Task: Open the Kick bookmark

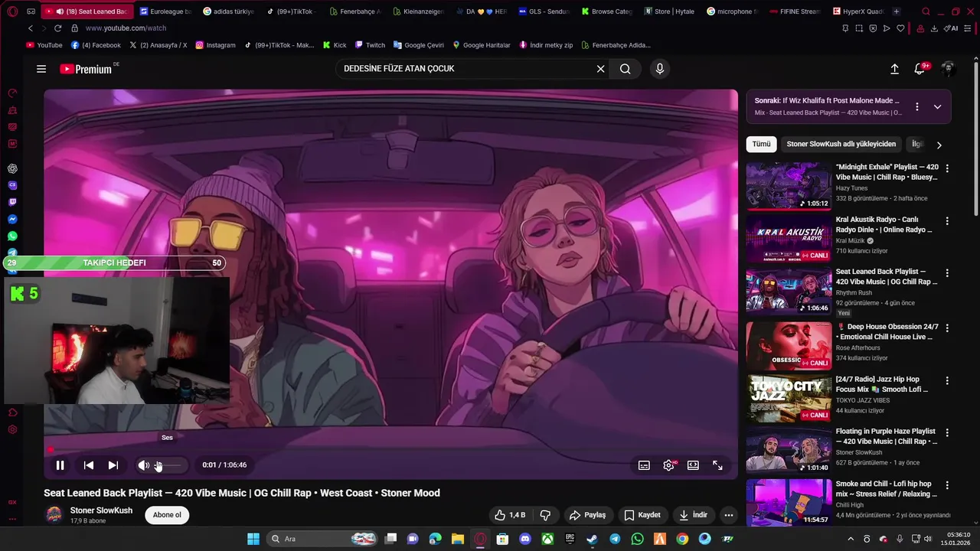Action: pyautogui.click(x=334, y=45)
